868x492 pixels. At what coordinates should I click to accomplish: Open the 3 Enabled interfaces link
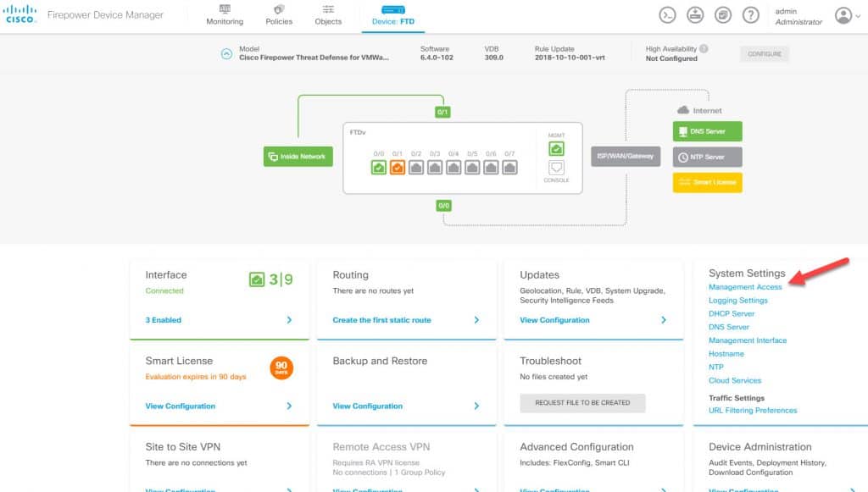(x=164, y=320)
